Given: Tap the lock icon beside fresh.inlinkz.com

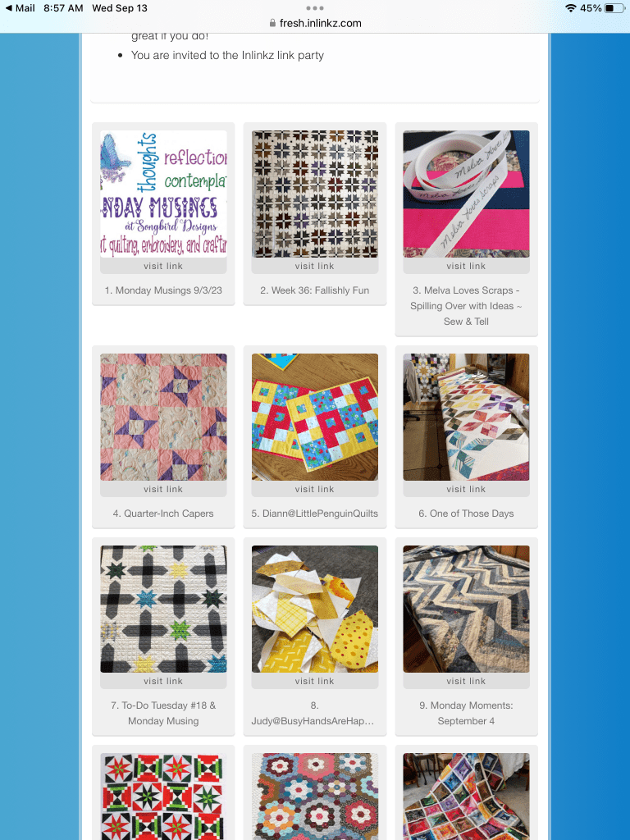Looking at the screenshot, I should coord(272,23).
